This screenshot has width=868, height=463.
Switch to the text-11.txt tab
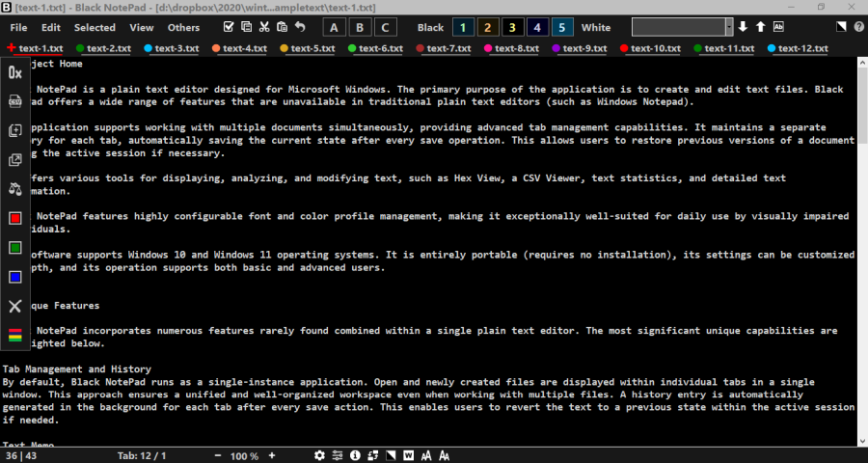(723, 48)
